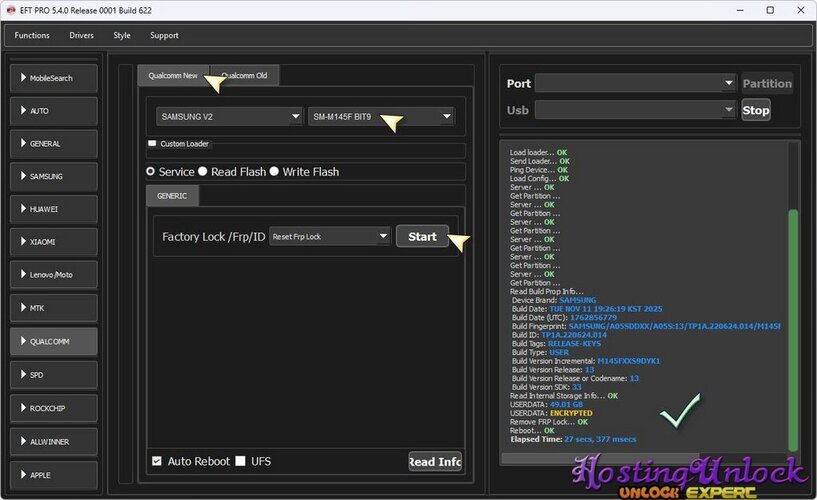817x500 pixels.
Task: Click the 'Build ID: TP1A.220624.014' log line
Action: click(559, 335)
